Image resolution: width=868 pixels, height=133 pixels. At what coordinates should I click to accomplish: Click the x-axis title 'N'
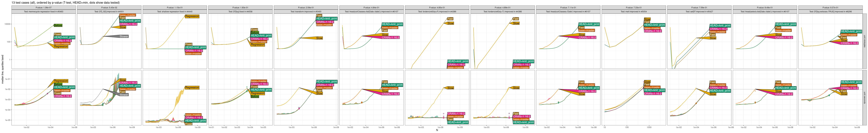tap(437, 130)
